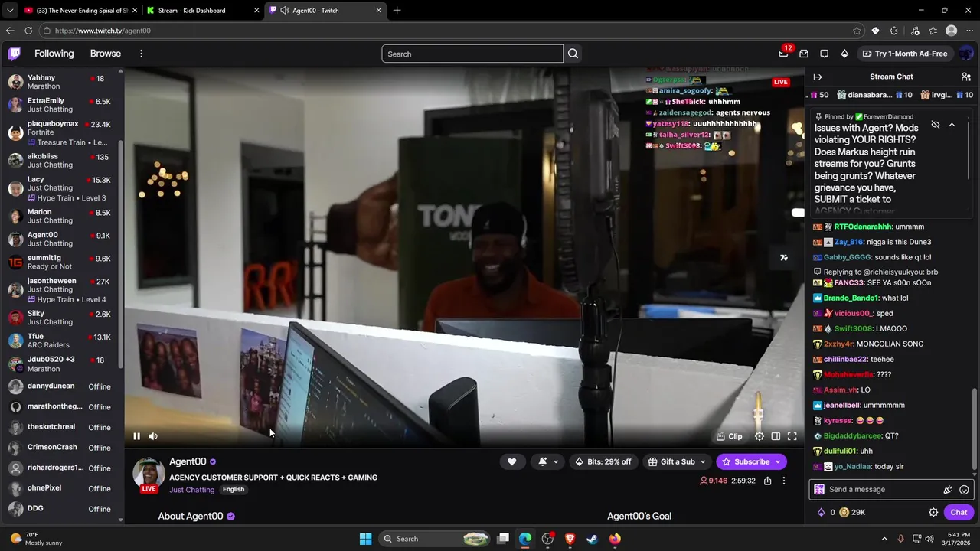The width and height of the screenshot is (980, 551).
Task: Open Agent00's channel avatar
Action: [149, 475]
